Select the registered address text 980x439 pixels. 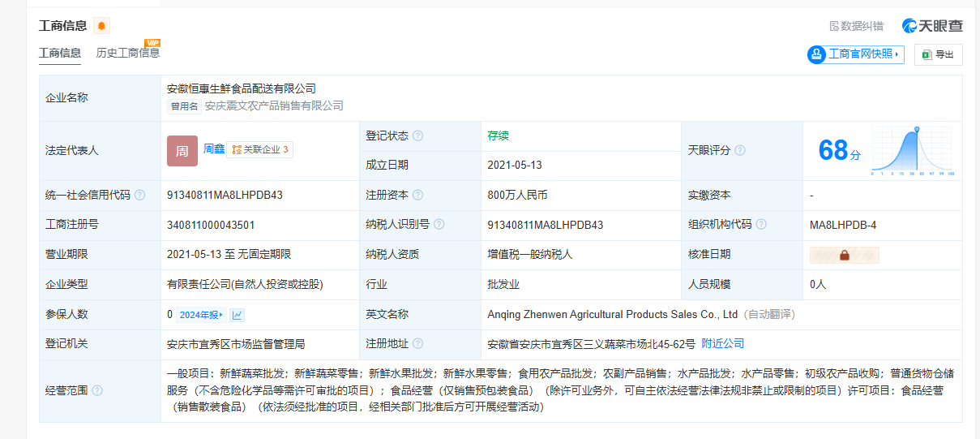591,344
